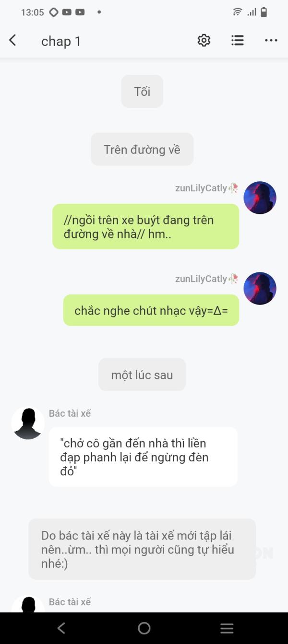This screenshot has height=644, width=288.
Task: Open the second zunLilyCatly avatar
Action: point(260,288)
